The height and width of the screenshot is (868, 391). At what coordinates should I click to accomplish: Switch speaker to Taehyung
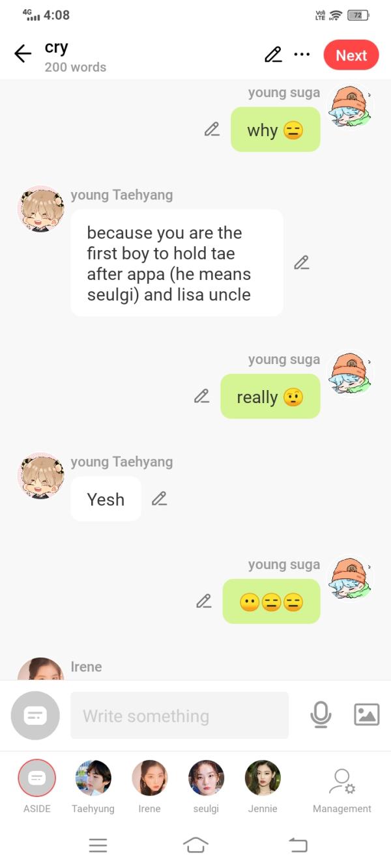pyautogui.click(x=93, y=787)
